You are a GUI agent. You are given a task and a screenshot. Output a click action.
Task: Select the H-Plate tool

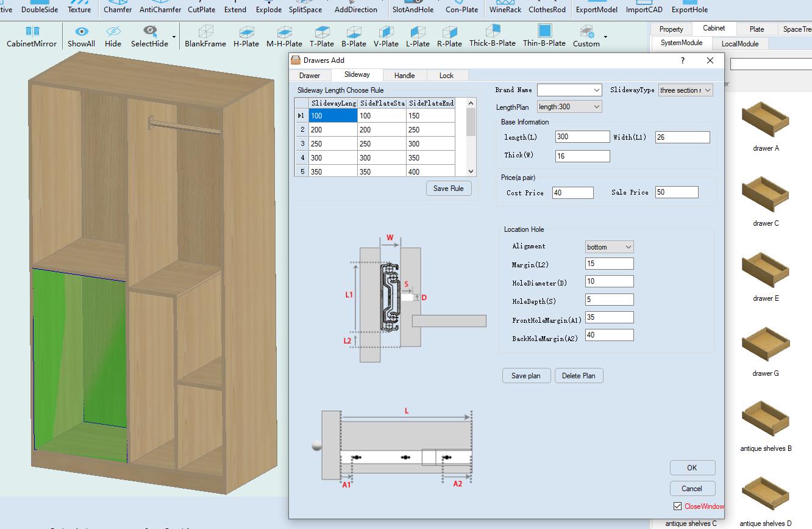click(246, 32)
